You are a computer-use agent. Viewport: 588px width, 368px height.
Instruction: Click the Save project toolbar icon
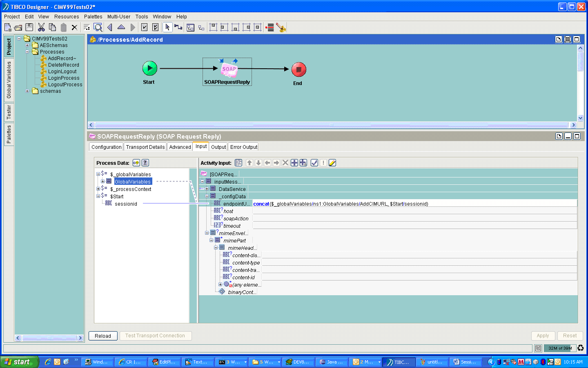[x=29, y=27]
